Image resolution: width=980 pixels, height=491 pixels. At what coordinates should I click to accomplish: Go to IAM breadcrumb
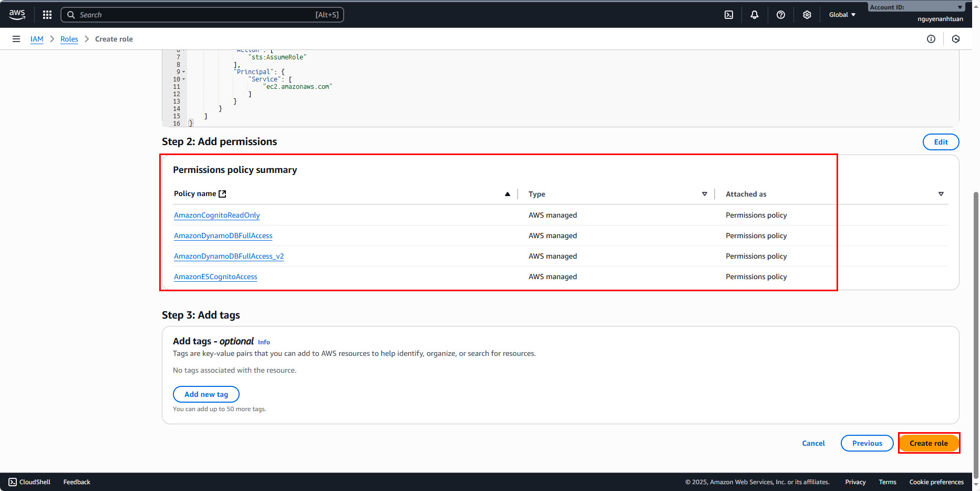pos(37,39)
